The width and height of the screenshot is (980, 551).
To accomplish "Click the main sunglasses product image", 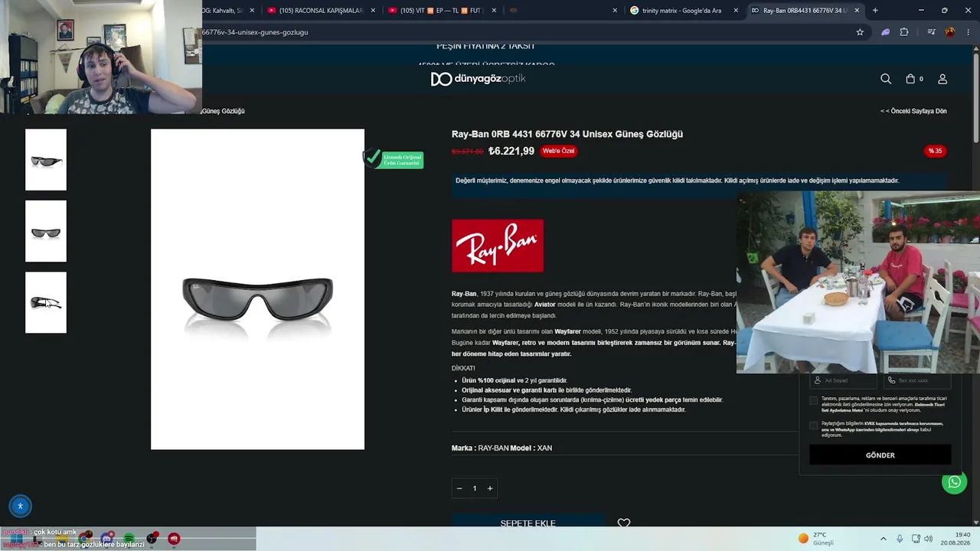I will (x=257, y=289).
